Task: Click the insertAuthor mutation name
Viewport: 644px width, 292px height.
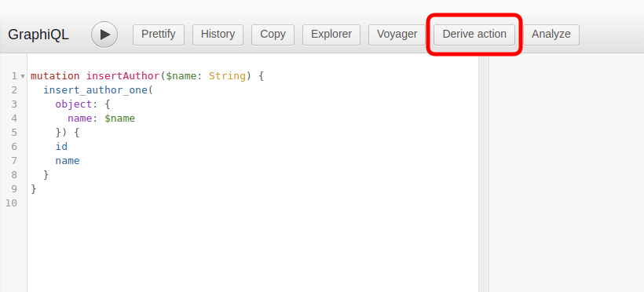Action: click(123, 76)
